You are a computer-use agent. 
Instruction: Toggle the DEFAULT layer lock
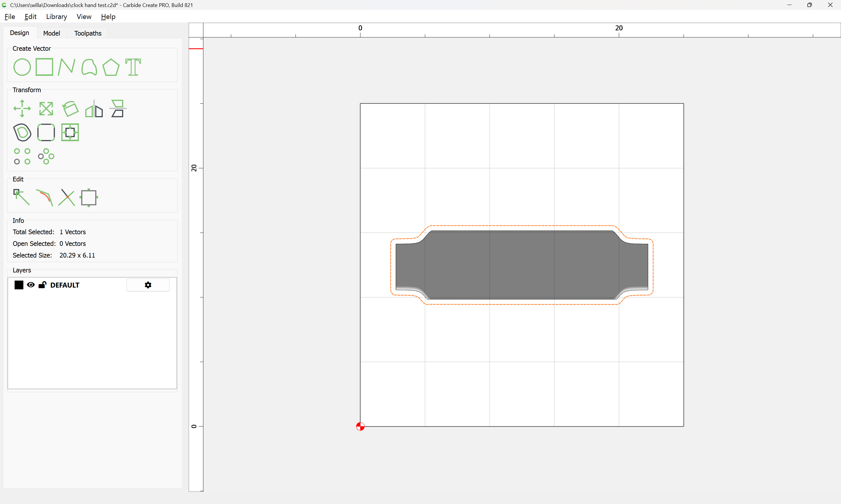42,285
